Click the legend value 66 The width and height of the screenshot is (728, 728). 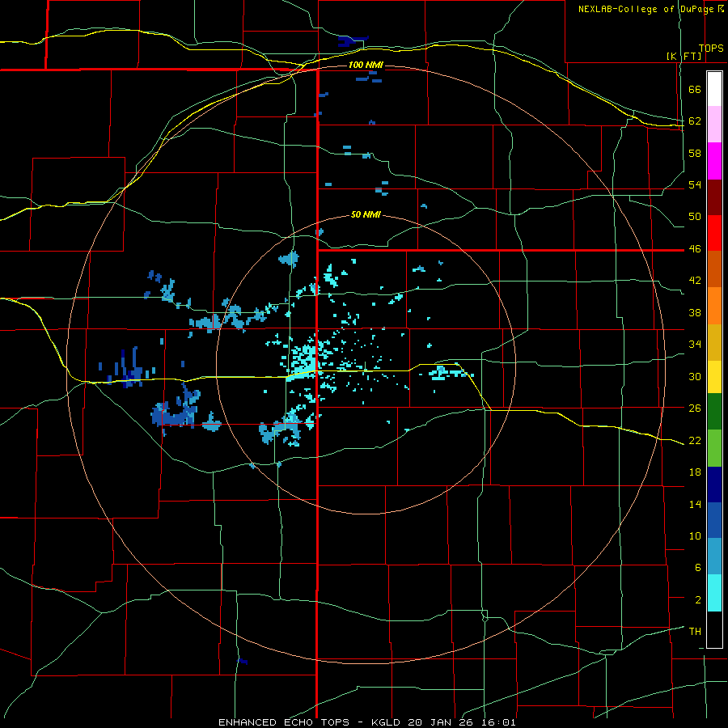coord(695,90)
